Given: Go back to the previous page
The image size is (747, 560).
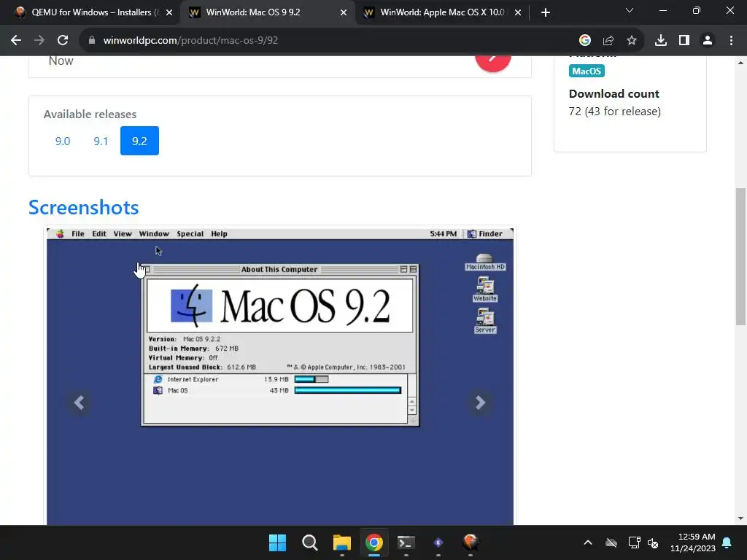Looking at the screenshot, I should [16, 41].
